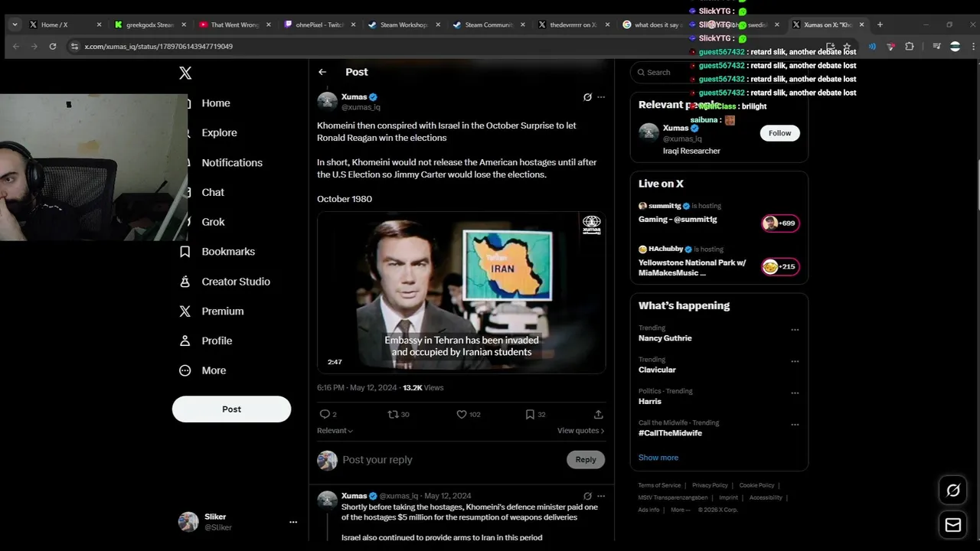Viewport: 980px width, 551px height.
Task: Click Xumas avatar on main post
Action: pyautogui.click(x=328, y=102)
